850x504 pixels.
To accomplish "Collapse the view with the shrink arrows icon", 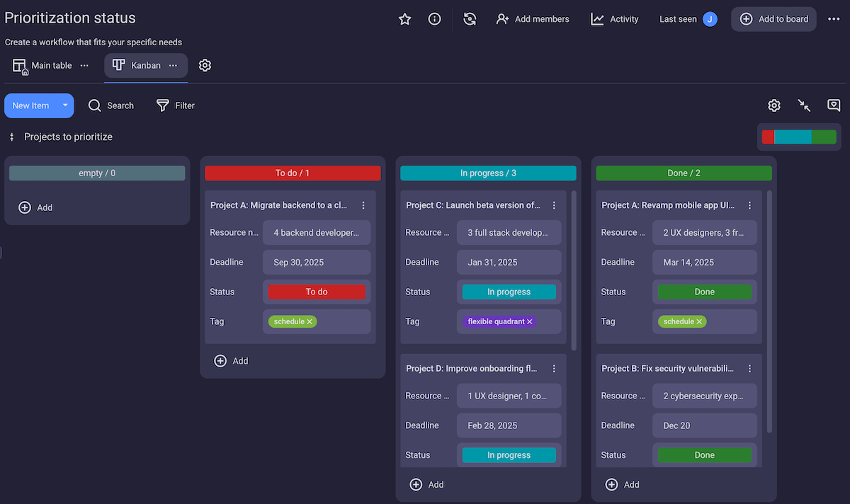I will point(804,105).
